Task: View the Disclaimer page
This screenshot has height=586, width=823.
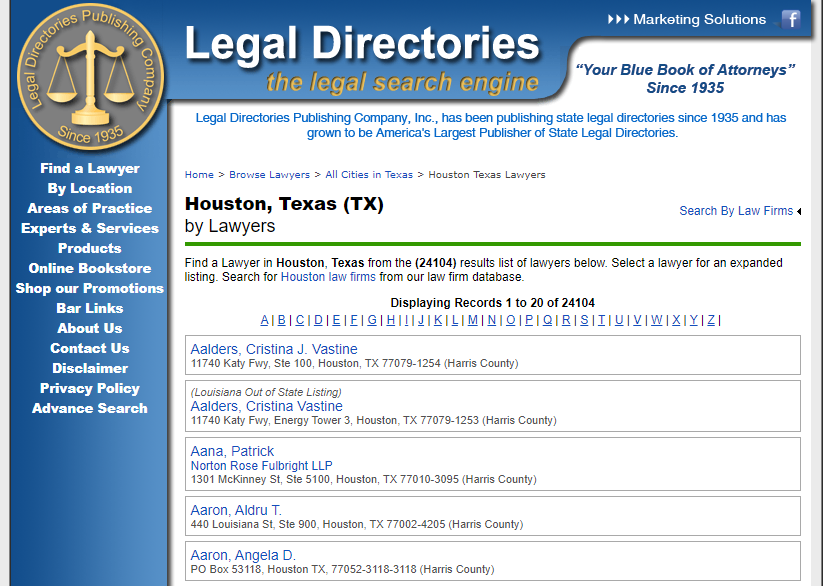Action: pyautogui.click(x=90, y=368)
